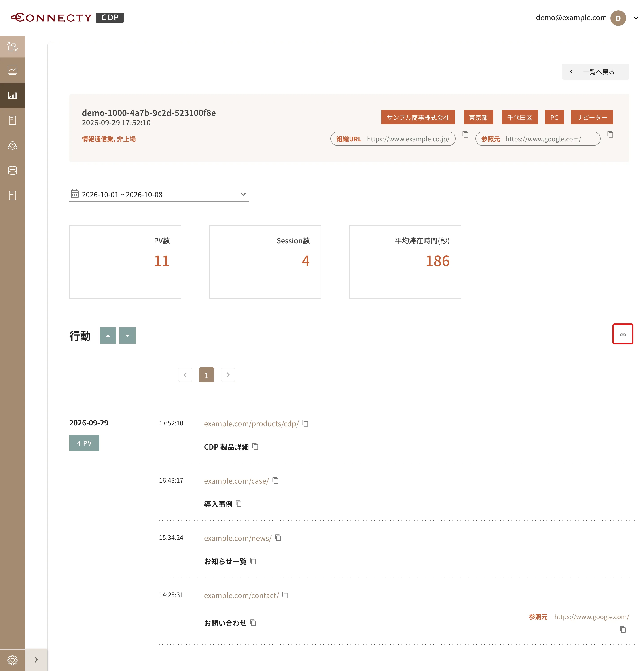Open the settings gear in sidebar
The image size is (644, 671).
click(x=12, y=660)
